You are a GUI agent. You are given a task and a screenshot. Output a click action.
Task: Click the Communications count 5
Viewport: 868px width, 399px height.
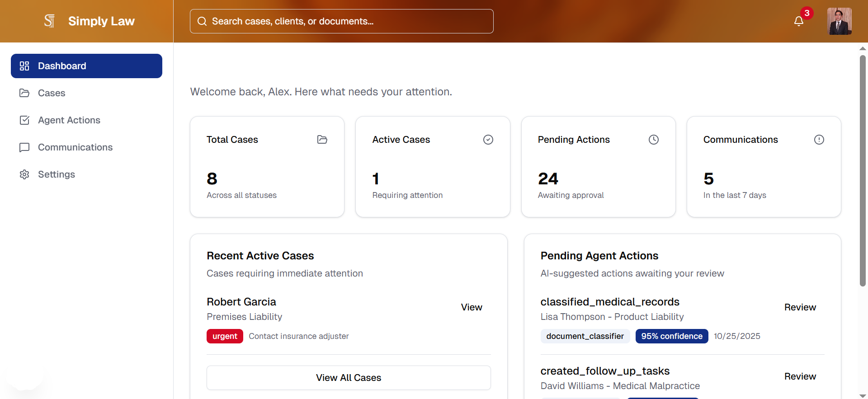tap(708, 179)
